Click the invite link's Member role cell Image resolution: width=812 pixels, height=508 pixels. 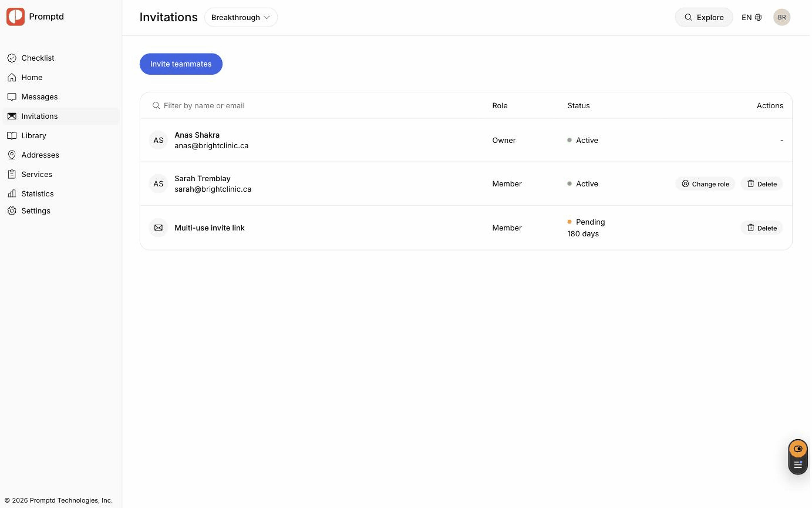coord(507,228)
